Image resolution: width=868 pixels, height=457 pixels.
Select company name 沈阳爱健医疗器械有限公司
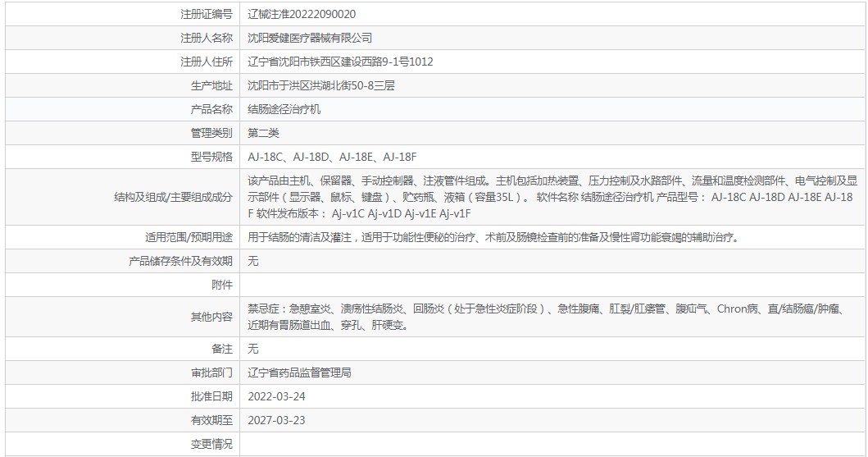tap(310, 39)
